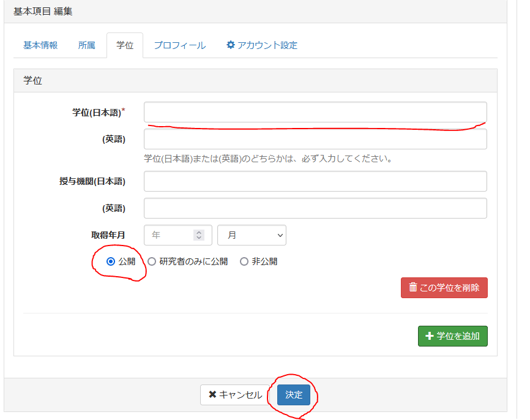Open the アカウント設定 gear tab
530x420 pixels.
click(x=262, y=45)
